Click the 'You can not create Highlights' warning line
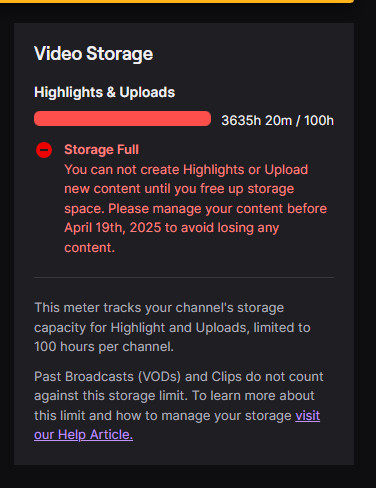 [186, 169]
